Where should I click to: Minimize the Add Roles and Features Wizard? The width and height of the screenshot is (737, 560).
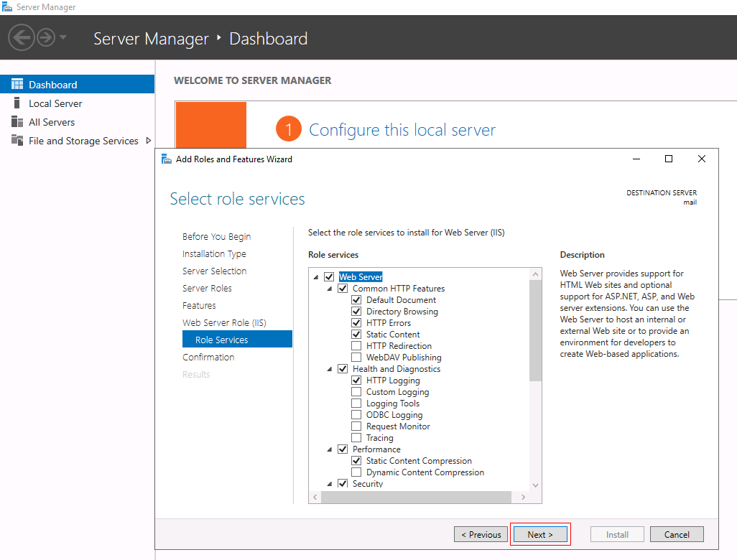pos(636,159)
